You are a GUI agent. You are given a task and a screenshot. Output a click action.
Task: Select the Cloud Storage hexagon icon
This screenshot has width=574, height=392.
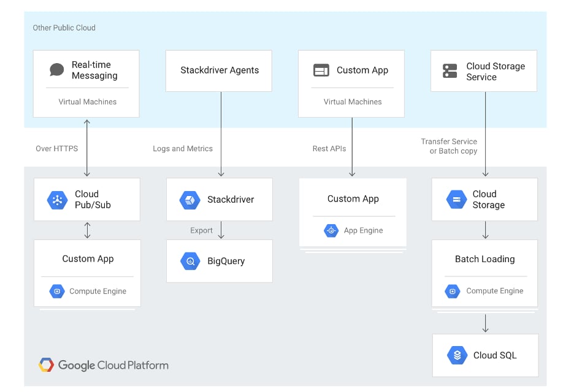(456, 200)
